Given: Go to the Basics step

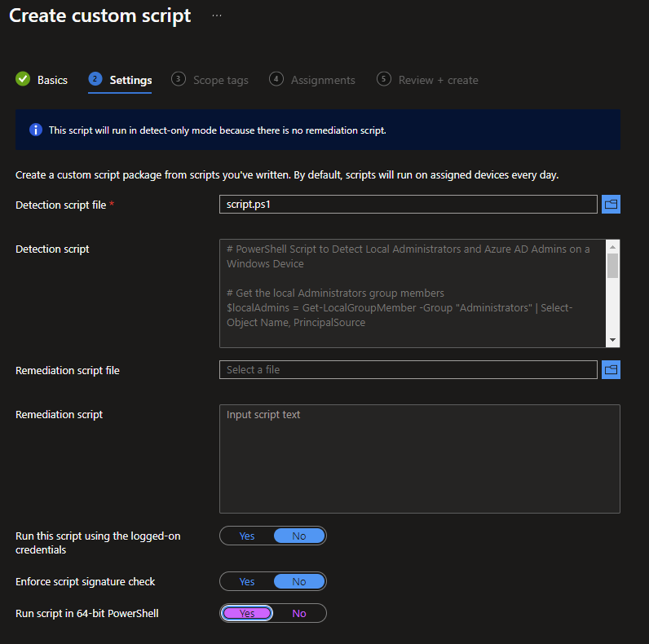Looking at the screenshot, I should tap(52, 80).
